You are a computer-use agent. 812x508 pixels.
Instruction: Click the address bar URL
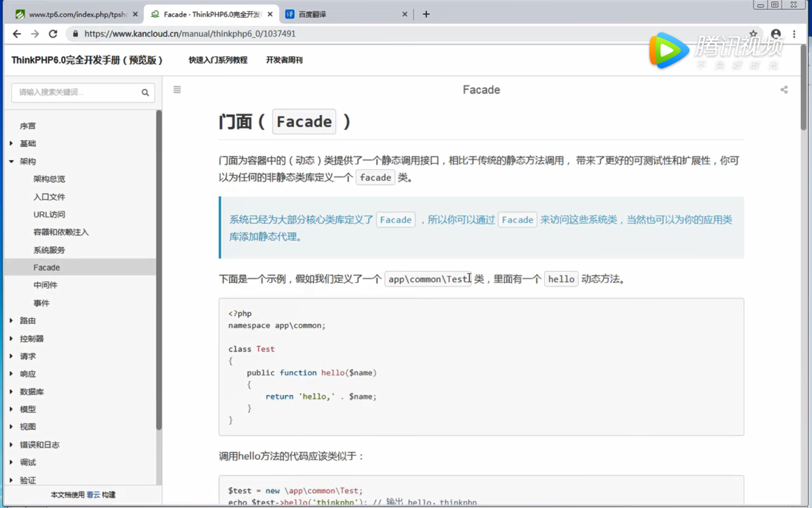tap(190, 34)
